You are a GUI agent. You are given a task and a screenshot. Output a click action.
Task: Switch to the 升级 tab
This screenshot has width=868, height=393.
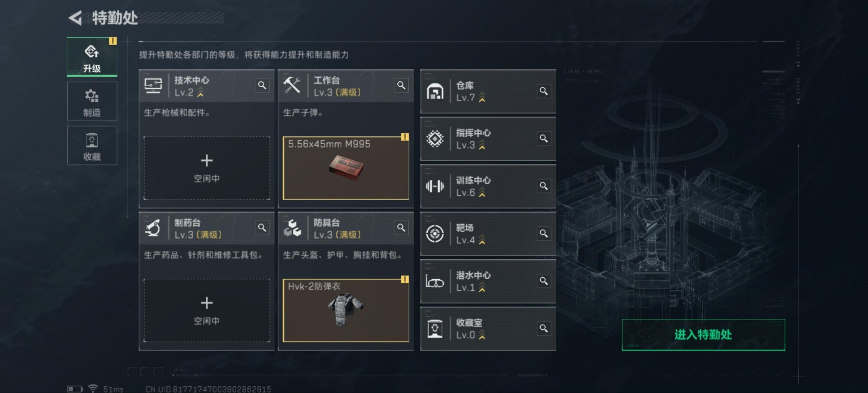coord(92,57)
